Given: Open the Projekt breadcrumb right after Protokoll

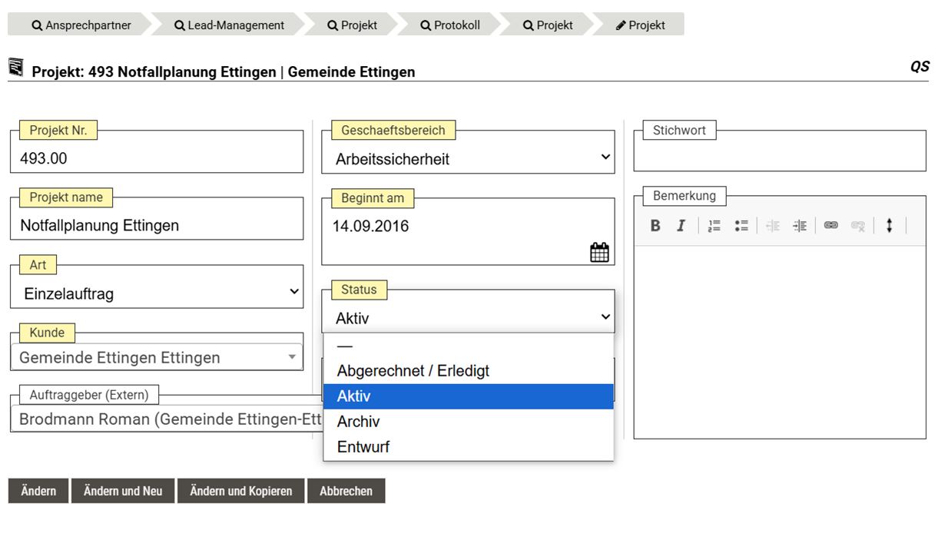Looking at the screenshot, I should click(548, 25).
